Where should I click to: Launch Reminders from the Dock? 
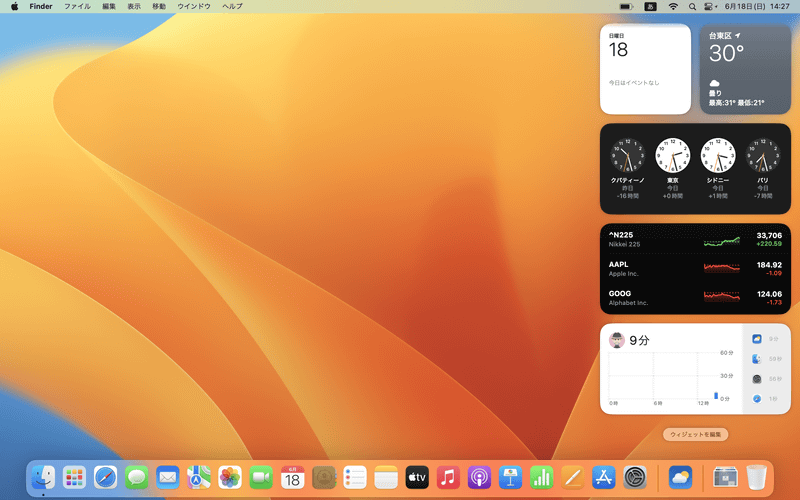(355, 478)
